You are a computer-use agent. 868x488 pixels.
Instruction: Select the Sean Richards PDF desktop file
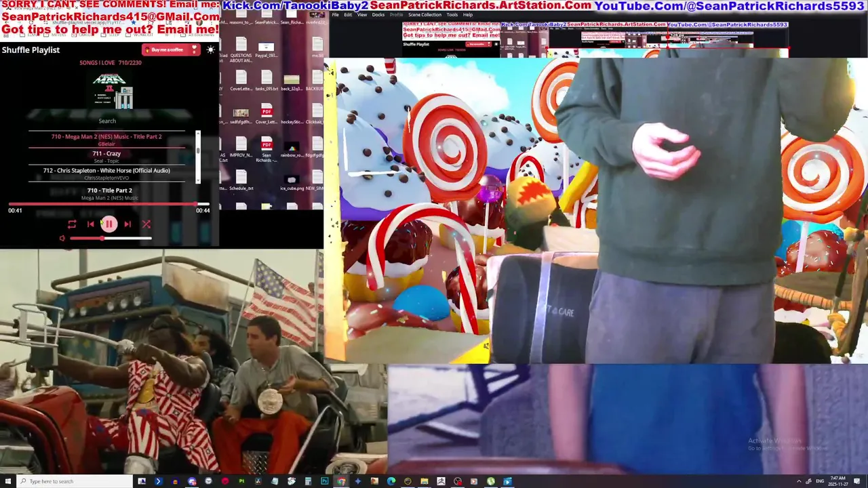[x=267, y=149]
